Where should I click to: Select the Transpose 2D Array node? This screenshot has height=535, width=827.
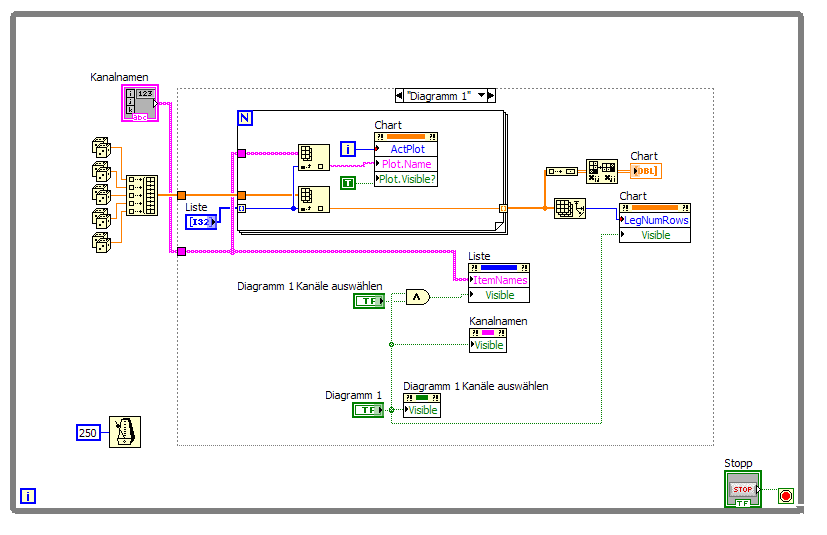pyautogui.click(x=602, y=171)
